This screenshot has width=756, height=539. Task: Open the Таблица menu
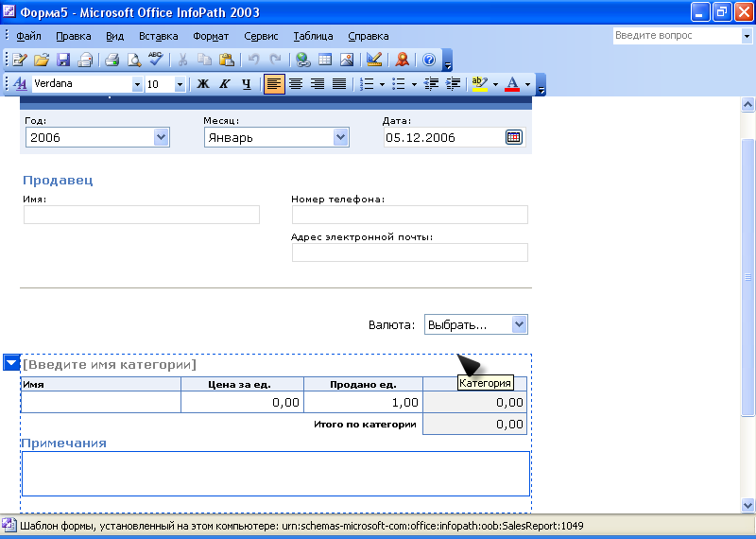coord(312,36)
